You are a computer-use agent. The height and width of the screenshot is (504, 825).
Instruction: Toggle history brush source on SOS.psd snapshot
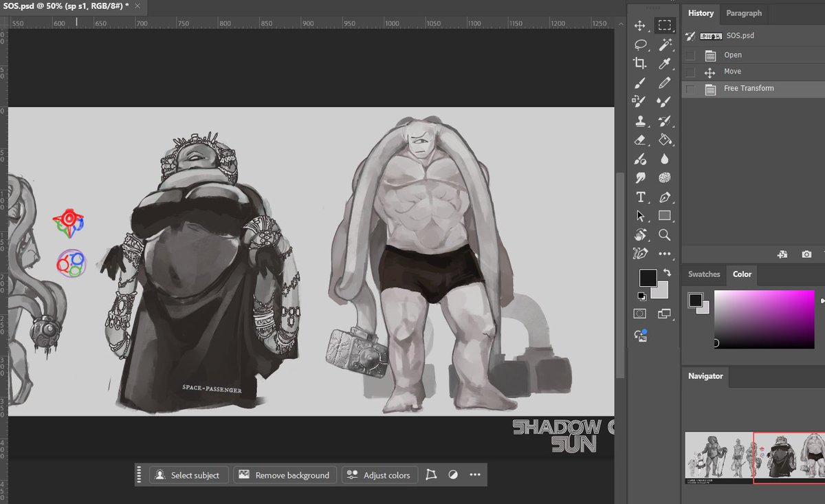click(x=690, y=36)
